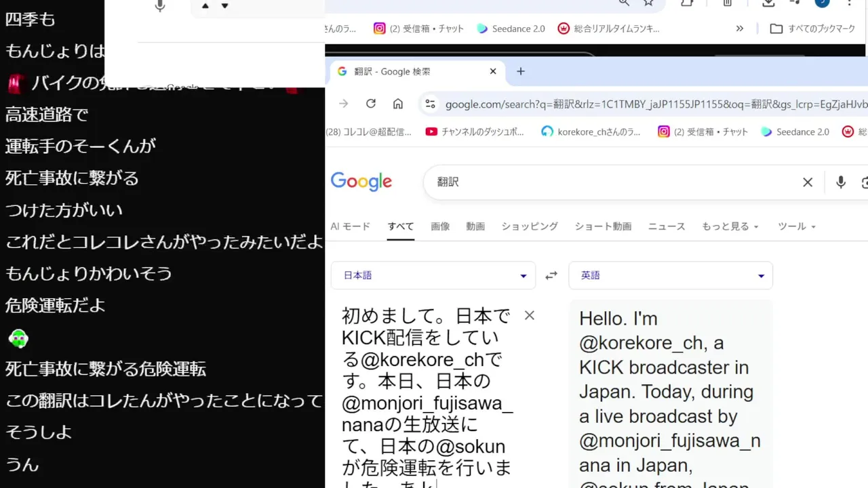
Task: Click the address bar with google.com/search URL
Action: pyautogui.click(x=655, y=104)
